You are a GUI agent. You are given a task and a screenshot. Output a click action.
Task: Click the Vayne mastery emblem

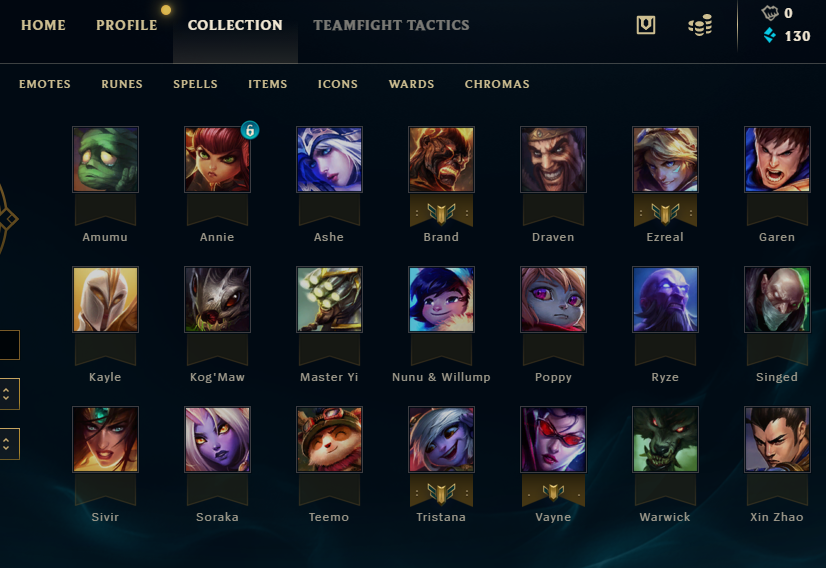point(553,492)
